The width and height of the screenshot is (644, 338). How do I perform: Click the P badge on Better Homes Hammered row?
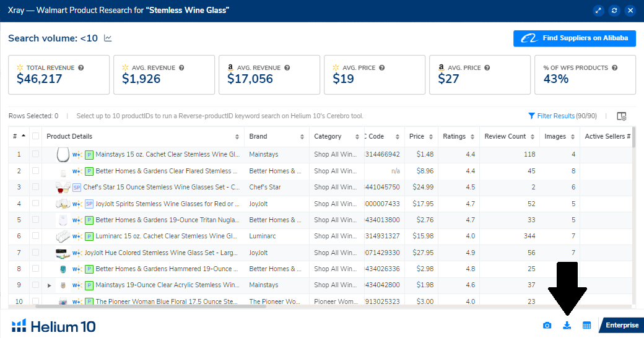(x=89, y=269)
